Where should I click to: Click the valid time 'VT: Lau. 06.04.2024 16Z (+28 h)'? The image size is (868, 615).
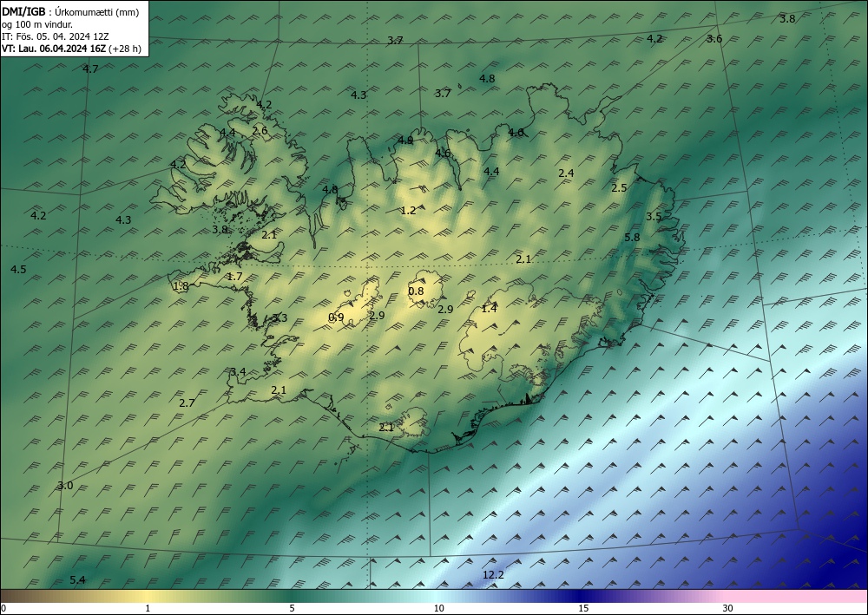tap(71, 49)
